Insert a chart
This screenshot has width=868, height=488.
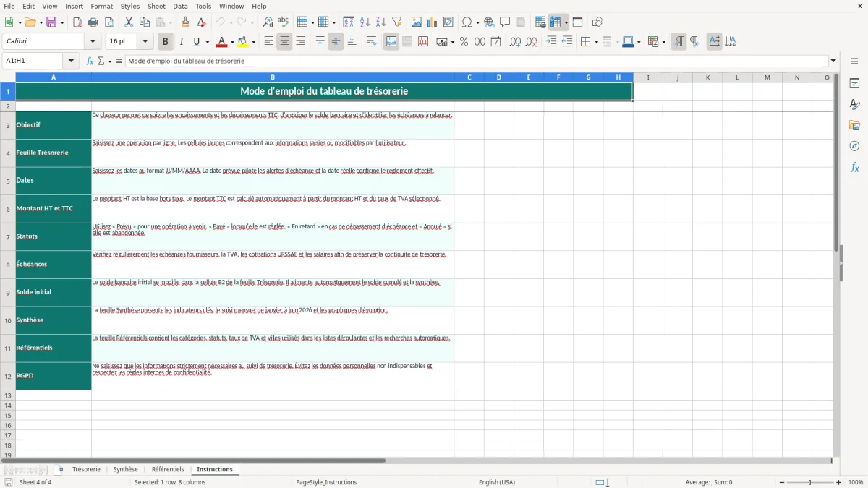coord(433,22)
